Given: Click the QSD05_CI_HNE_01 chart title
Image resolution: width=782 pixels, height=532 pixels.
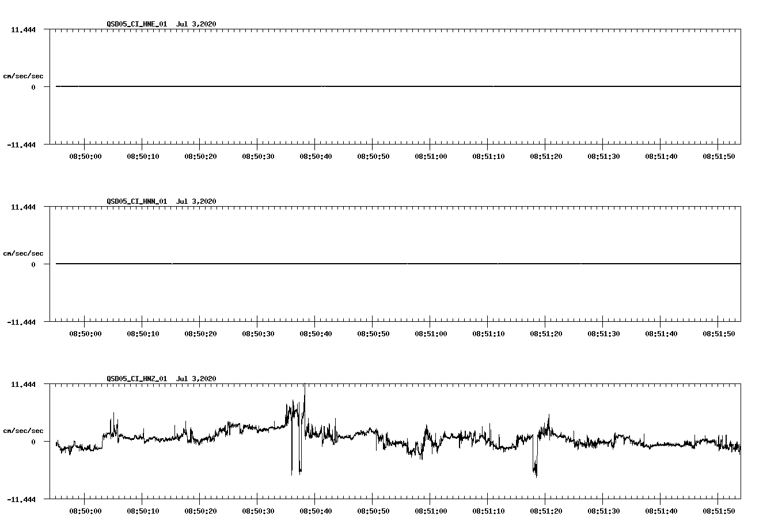Looking at the screenshot, I should pyautogui.click(x=161, y=24).
